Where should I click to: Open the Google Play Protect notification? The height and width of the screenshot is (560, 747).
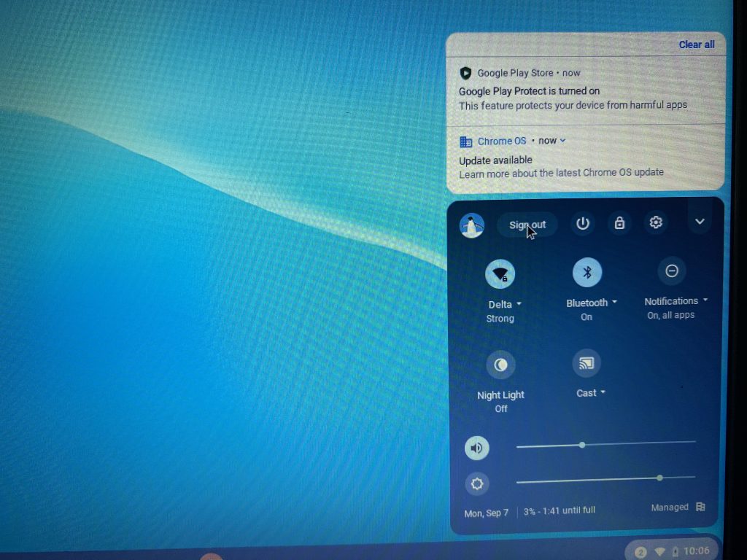(x=586, y=91)
